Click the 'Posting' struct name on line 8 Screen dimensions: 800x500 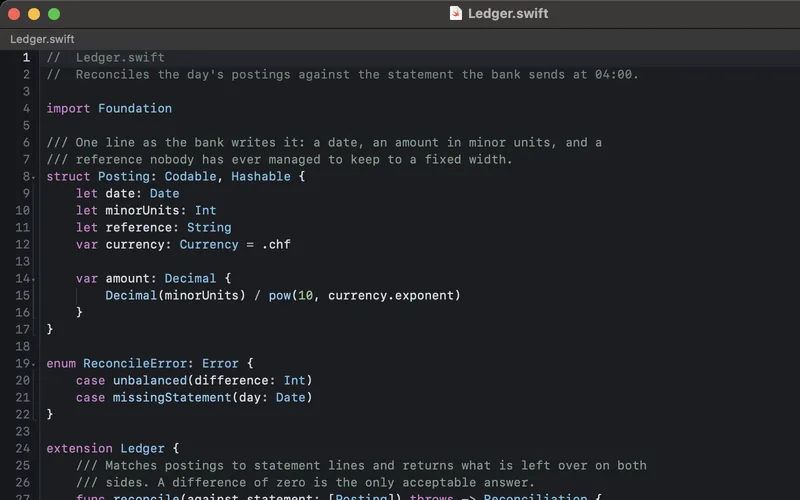tap(123, 177)
